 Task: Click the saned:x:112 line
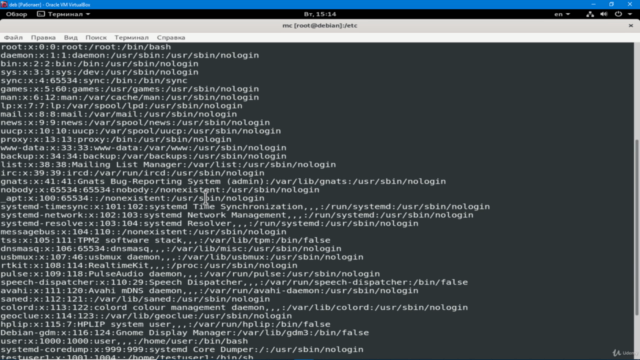coord(135,299)
